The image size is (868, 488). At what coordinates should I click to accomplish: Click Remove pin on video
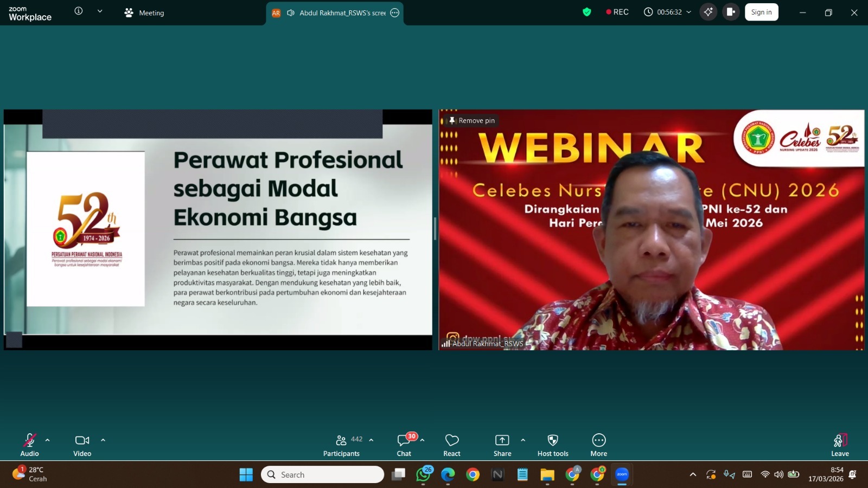(471, 120)
